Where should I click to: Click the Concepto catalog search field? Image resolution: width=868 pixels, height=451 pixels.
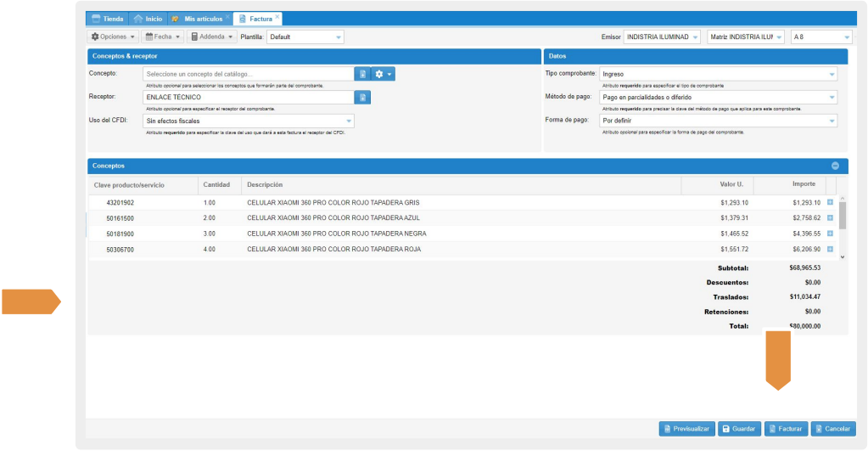[x=248, y=75]
